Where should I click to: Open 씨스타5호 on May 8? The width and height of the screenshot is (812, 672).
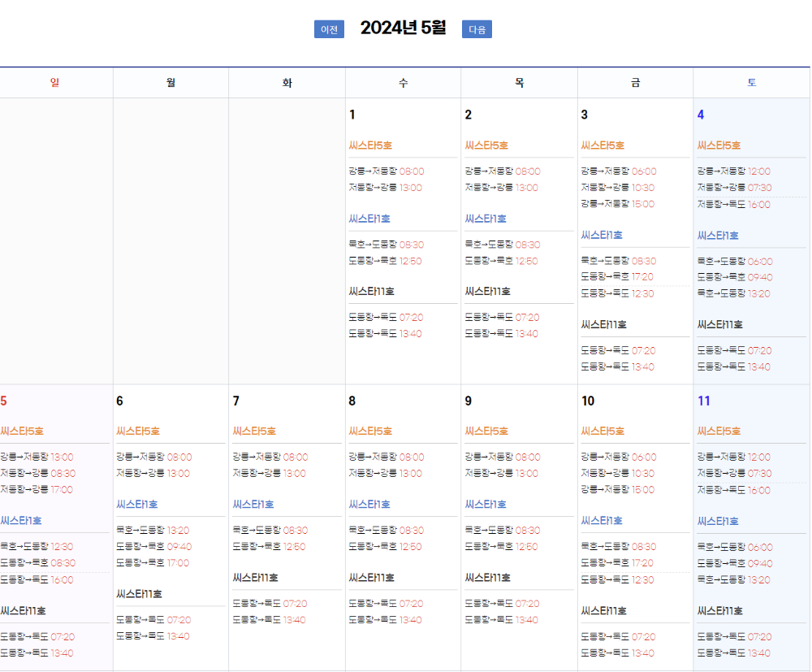tap(370, 431)
